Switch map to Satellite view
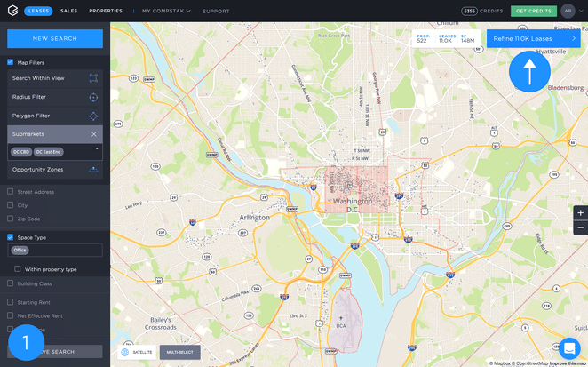The width and height of the screenshot is (588, 367). 137,352
